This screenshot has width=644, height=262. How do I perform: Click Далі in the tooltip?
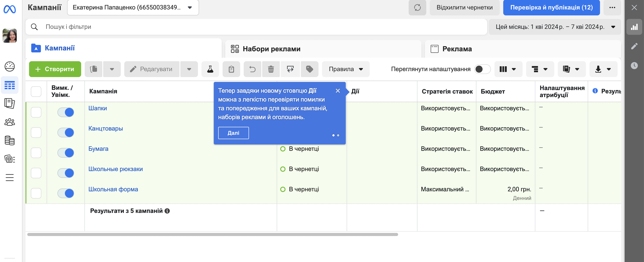click(x=233, y=133)
